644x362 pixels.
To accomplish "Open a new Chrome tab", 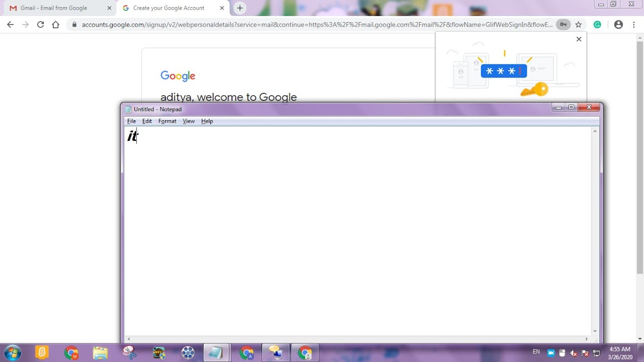I will pyautogui.click(x=240, y=8).
